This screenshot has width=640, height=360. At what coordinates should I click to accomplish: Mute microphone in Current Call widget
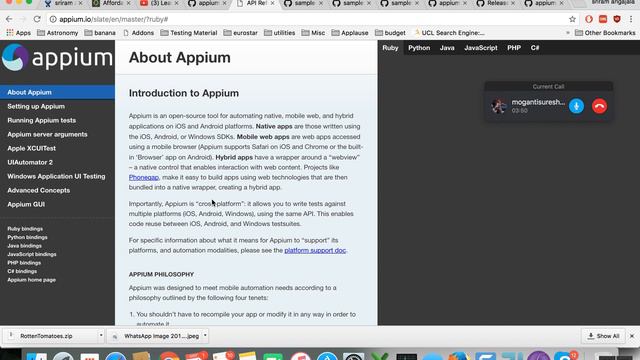point(576,106)
